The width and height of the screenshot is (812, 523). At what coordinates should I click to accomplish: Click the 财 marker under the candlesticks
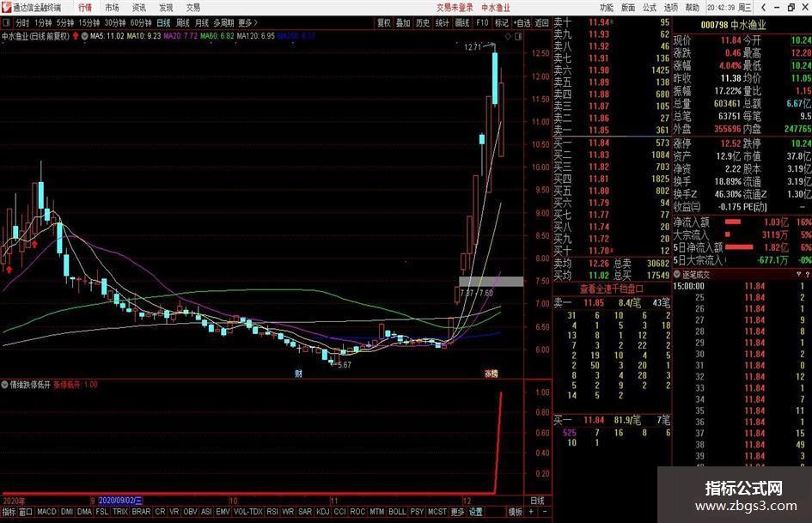298,373
